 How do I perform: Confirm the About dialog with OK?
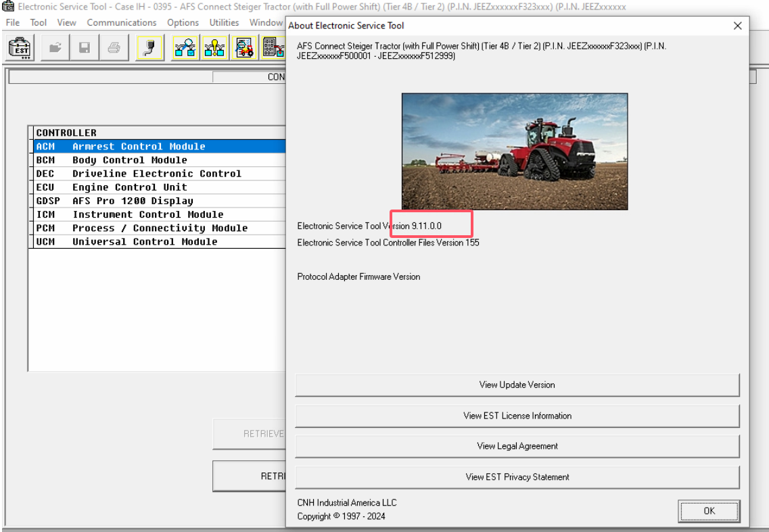[709, 511]
